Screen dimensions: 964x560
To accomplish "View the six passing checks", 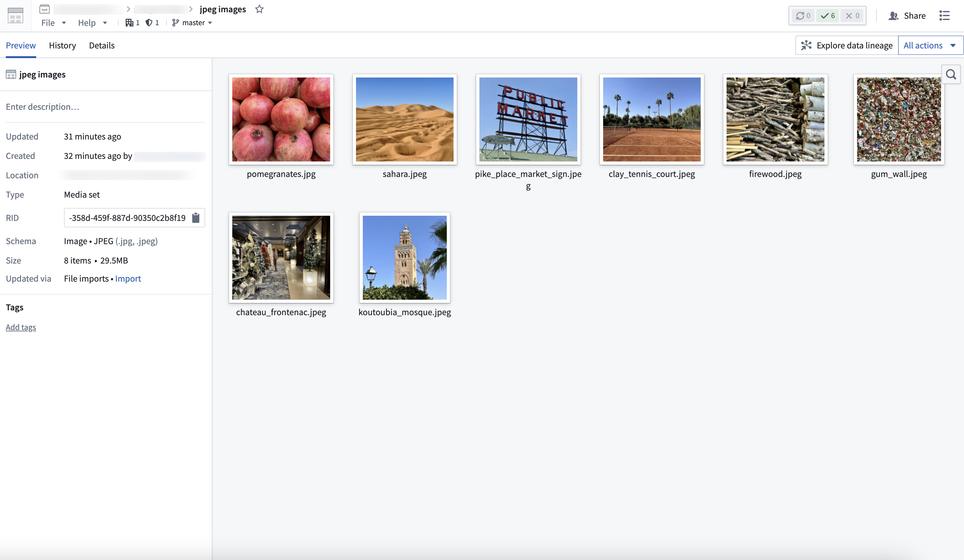I will click(x=827, y=16).
